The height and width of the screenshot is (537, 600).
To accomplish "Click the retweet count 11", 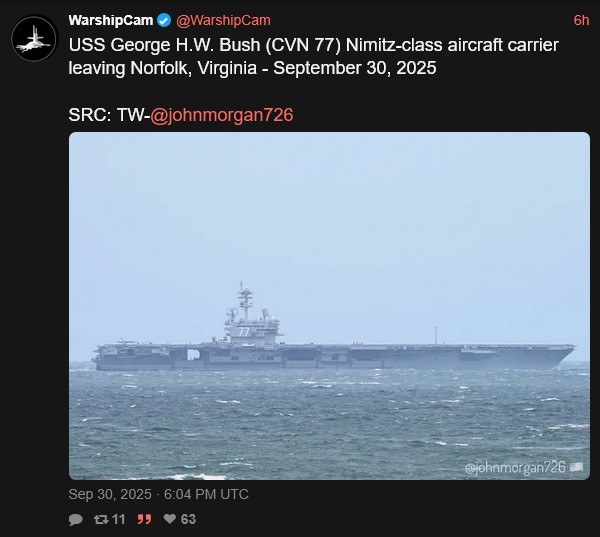I will click(118, 519).
